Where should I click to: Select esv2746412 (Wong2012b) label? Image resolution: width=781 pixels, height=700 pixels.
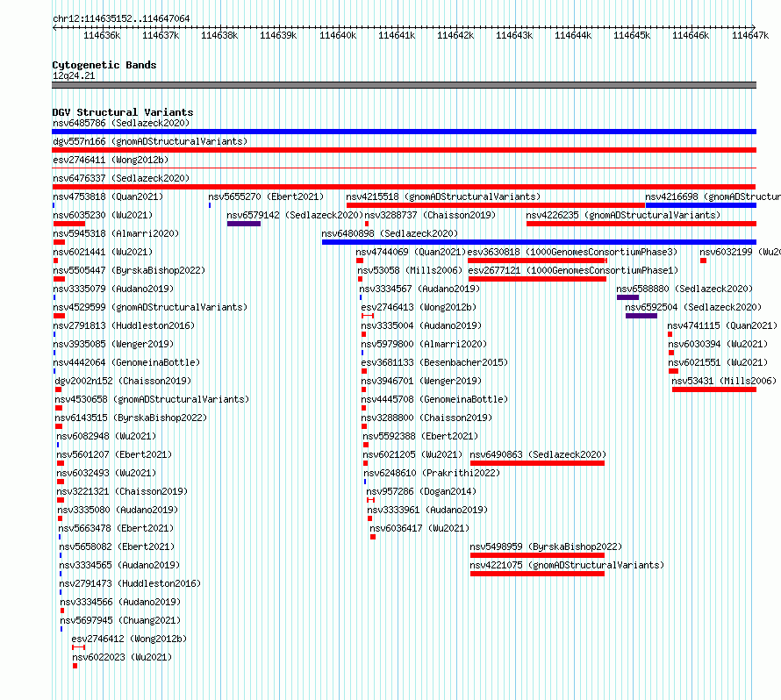point(129,639)
